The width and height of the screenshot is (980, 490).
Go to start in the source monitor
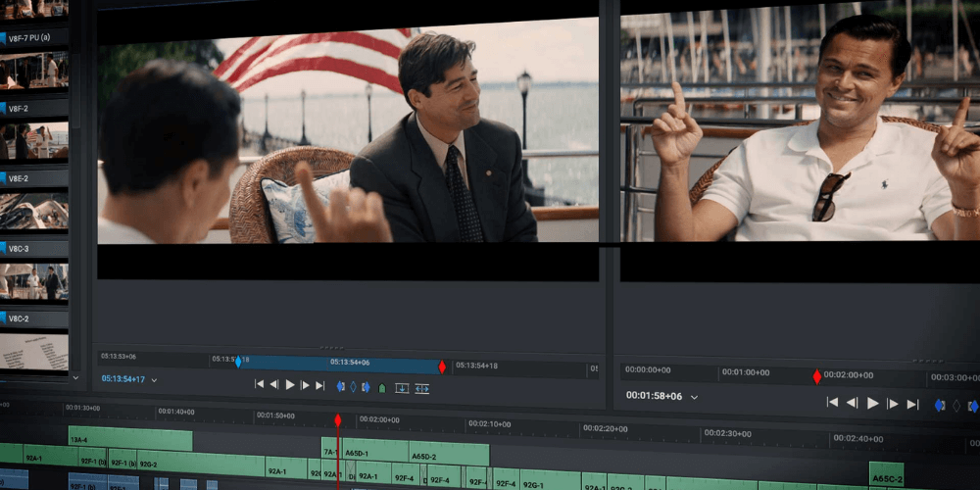[259, 384]
